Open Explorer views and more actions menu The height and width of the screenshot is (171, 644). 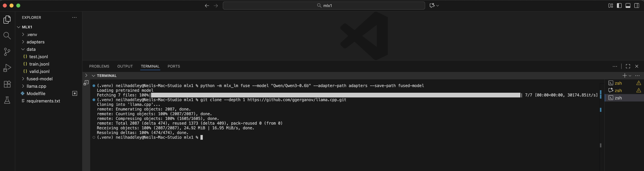(x=74, y=18)
